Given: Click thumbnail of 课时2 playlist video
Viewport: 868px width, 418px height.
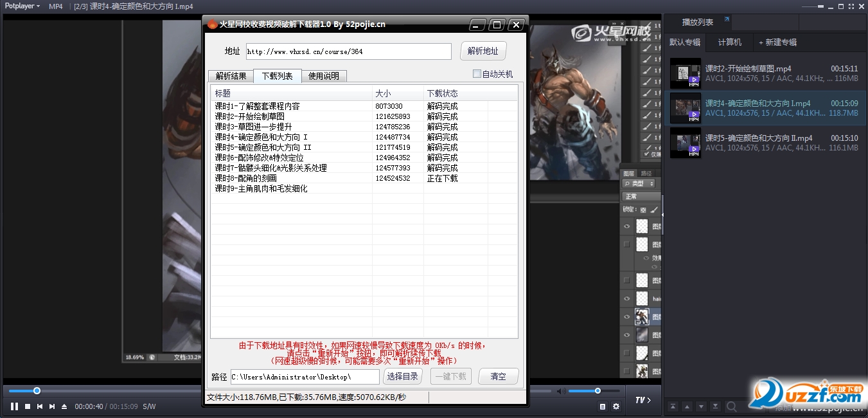Looking at the screenshot, I should [x=686, y=73].
